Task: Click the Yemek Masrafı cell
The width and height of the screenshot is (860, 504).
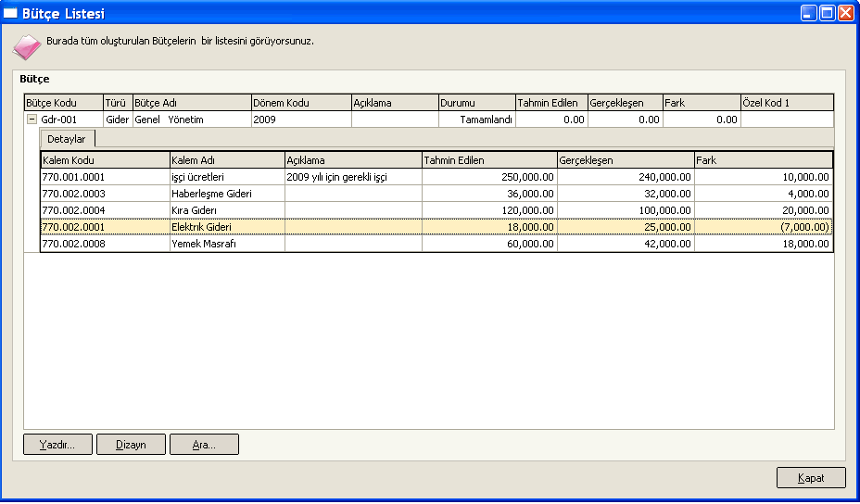Action: [x=227, y=244]
